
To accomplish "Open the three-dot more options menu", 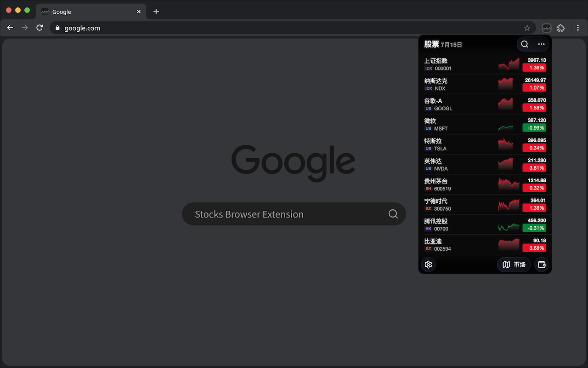I will click(541, 44).
